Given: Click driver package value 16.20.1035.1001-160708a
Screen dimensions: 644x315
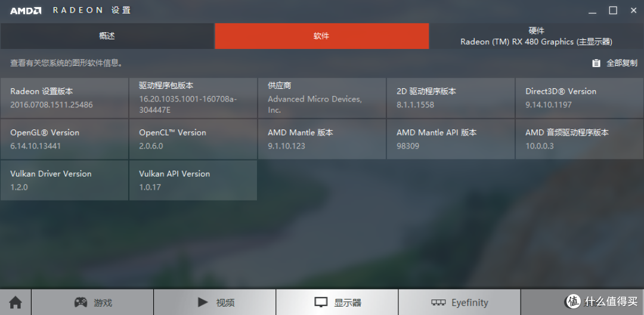Looking at the screenshot, I should [x=188, y=104].
